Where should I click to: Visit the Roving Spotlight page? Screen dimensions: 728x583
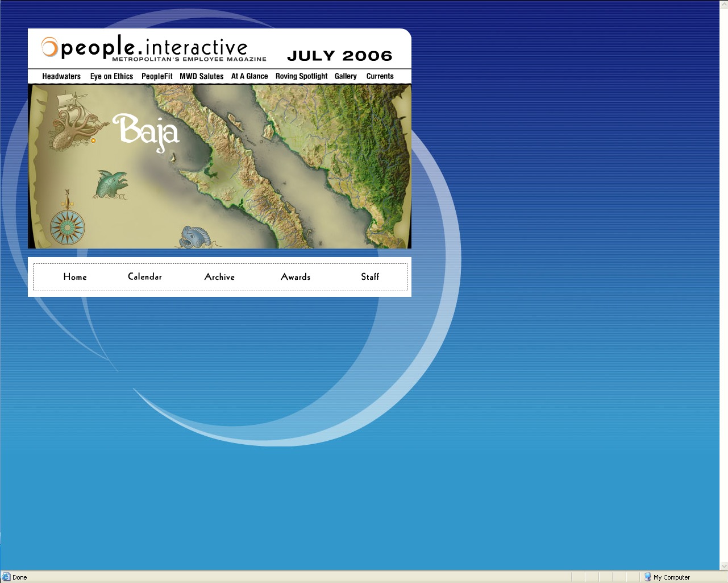click(x=301, y=76)
